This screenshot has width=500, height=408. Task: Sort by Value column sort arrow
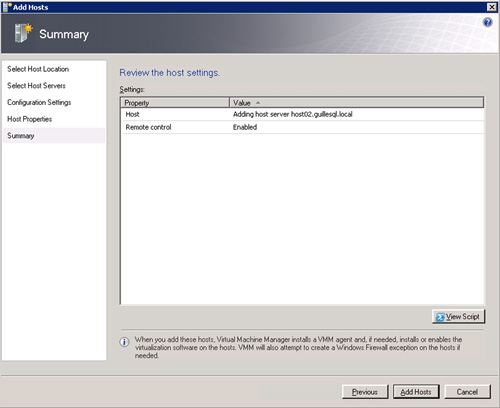coord(258,103)
